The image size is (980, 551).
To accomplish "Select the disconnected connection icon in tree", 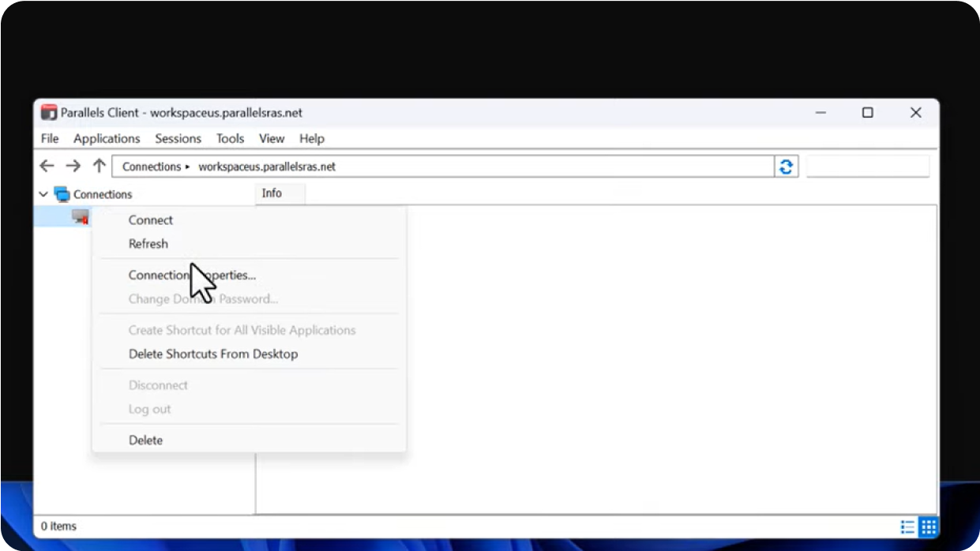I will tap(80, 216).
